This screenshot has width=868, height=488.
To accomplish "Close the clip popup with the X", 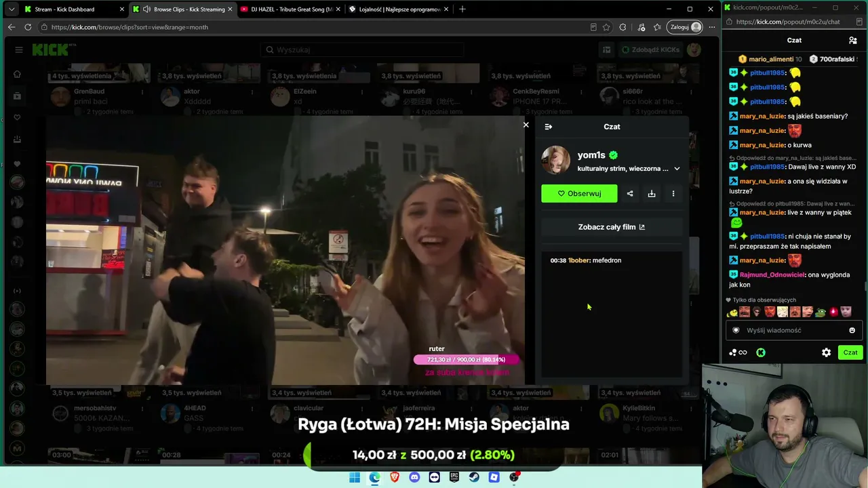I will coord(526,125).
